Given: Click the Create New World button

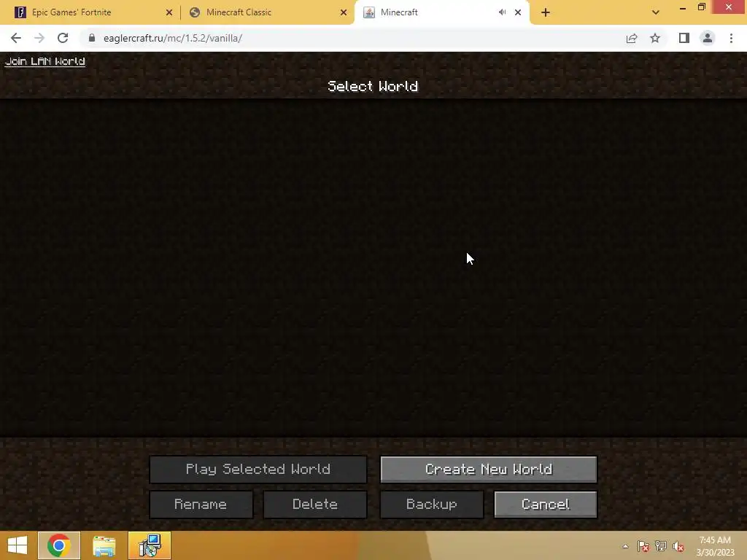Looking at the screenshot, I should pyautogui.click(x=488, y=470).
